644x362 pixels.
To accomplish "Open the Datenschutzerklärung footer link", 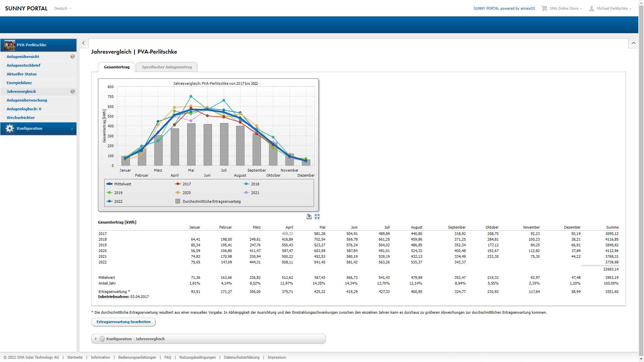I will coord(241,357).
